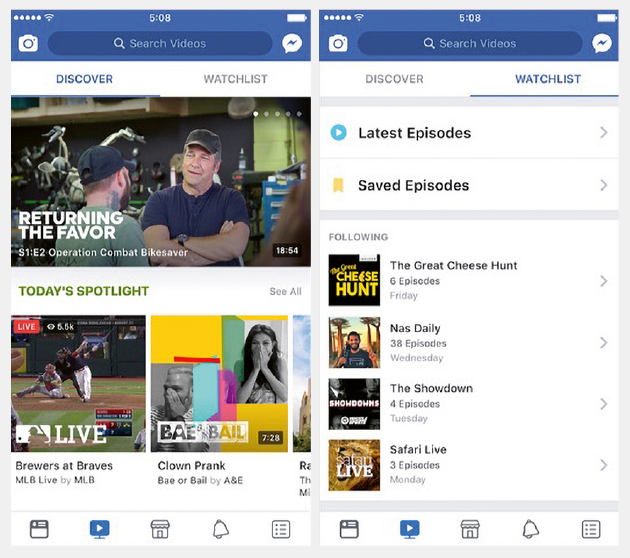The width and height of the screenshot is (630, 558).
Task: Open Safari Live row chevron
Action: [x=603, y=465]
